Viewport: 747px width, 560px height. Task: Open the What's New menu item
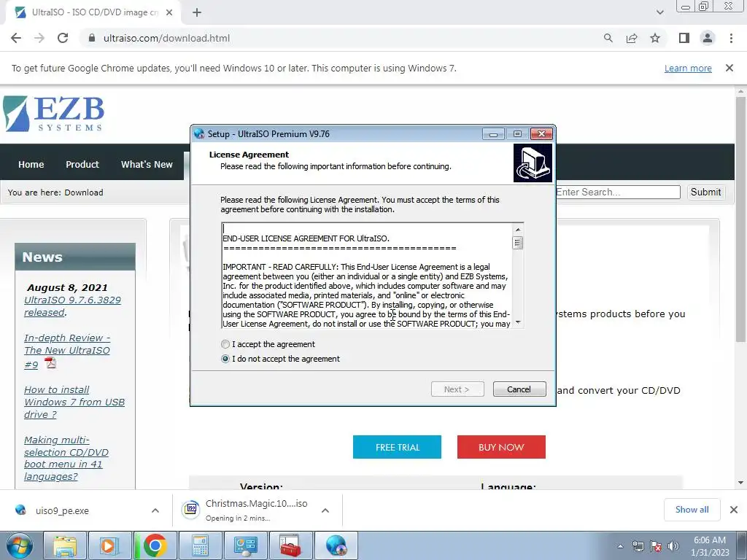tap(147, 164)
